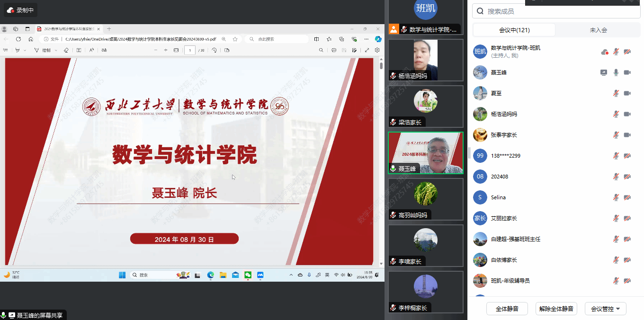The image size is (644, 320).
Task: Expand the PDF 绘制 draw tool dropdown
Action: pyautogui.click(x=56, y=50)
